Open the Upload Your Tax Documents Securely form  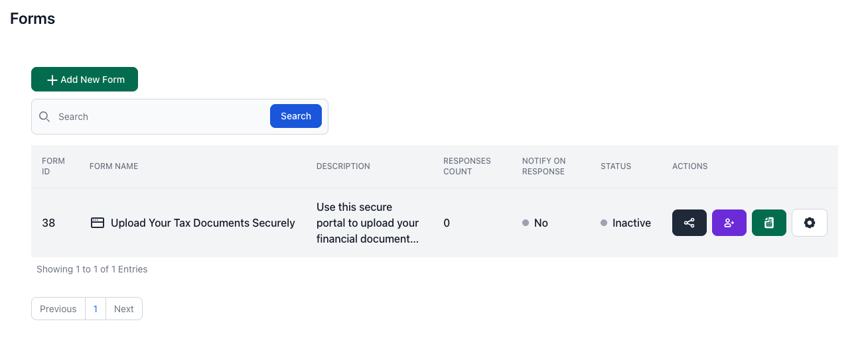pos(202,223)
